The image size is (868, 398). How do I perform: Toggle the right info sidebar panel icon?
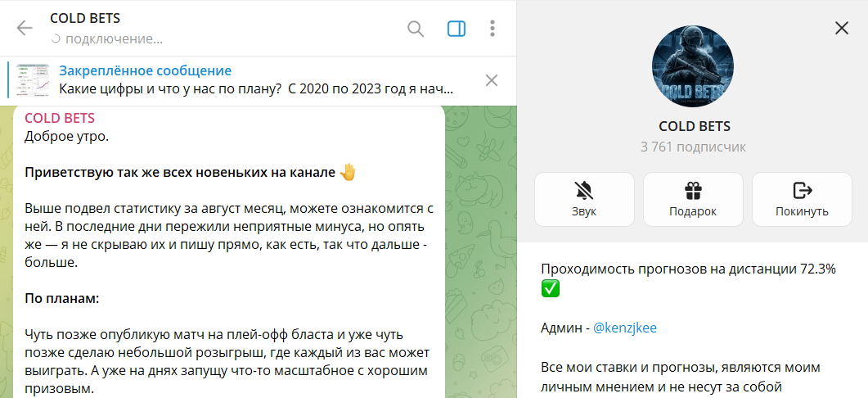(x=456, y=29)
